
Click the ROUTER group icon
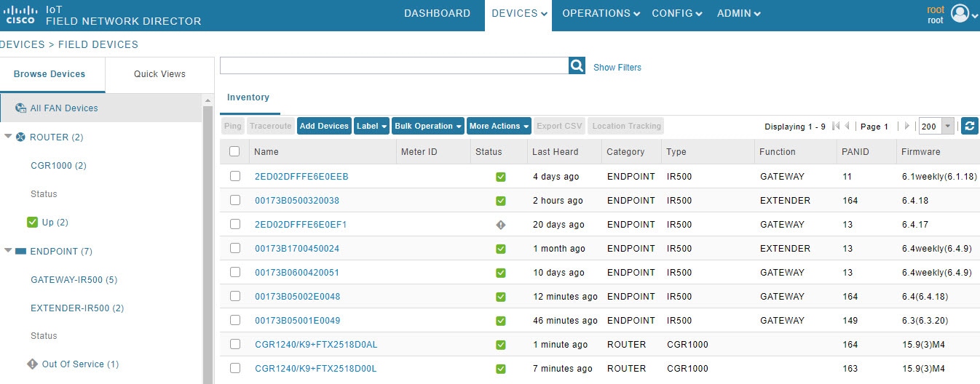pyautogui.click(x=20, y=137)
